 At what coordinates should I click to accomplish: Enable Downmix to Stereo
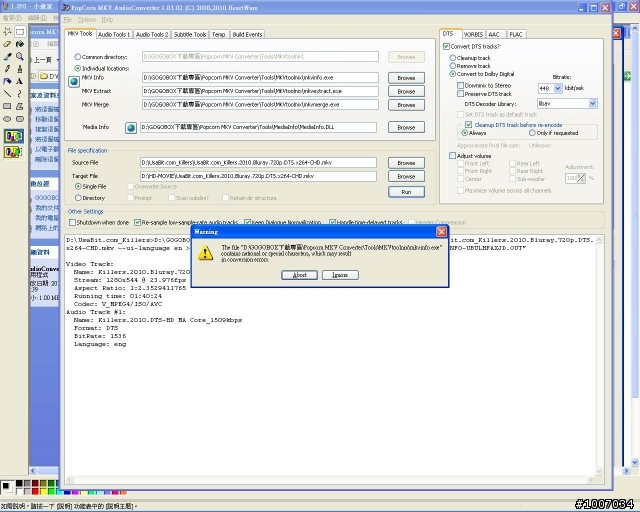click(460, 85)
